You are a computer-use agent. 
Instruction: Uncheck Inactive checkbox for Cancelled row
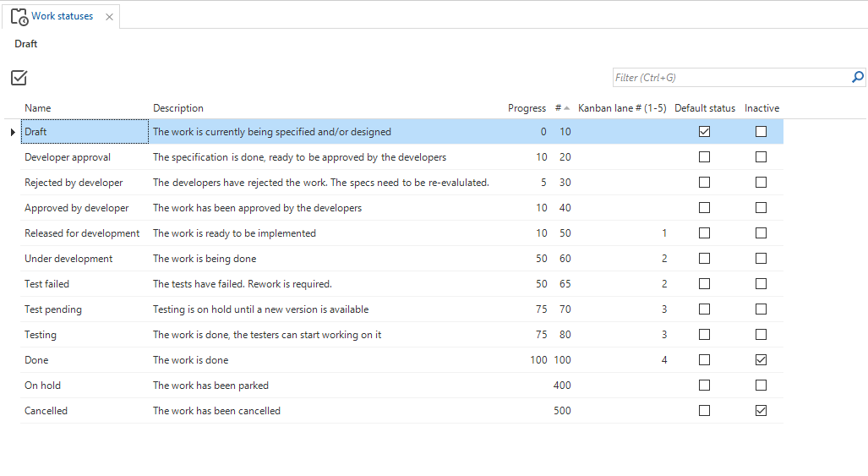761,411
